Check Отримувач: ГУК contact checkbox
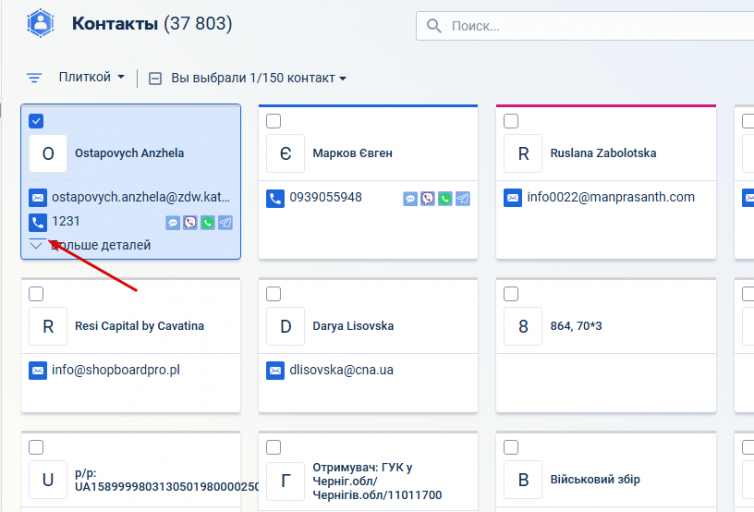The height and width of the screenshot is (512, 754). point(274,448)
